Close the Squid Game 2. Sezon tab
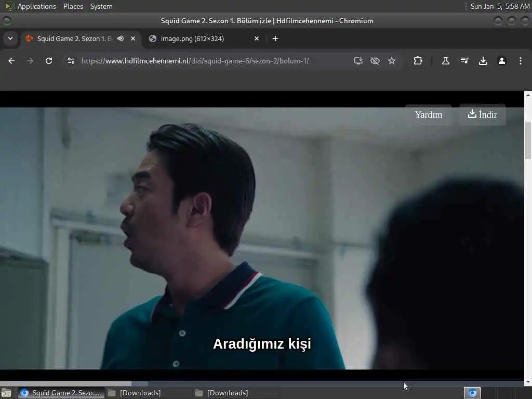The width and height of the screenshot is (532, 399). pyautogui.click(x=133, y=38)
